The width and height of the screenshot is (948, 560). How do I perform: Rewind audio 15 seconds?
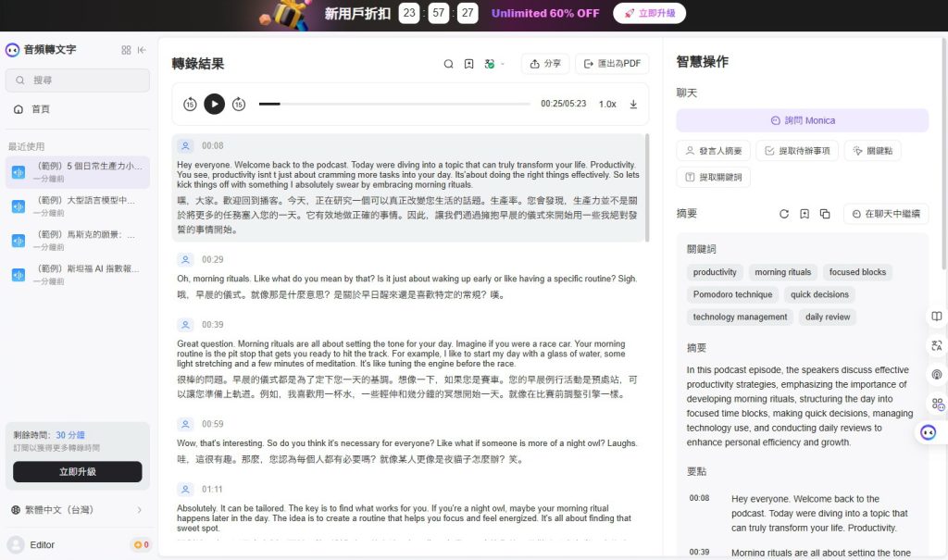coord(190,104)
